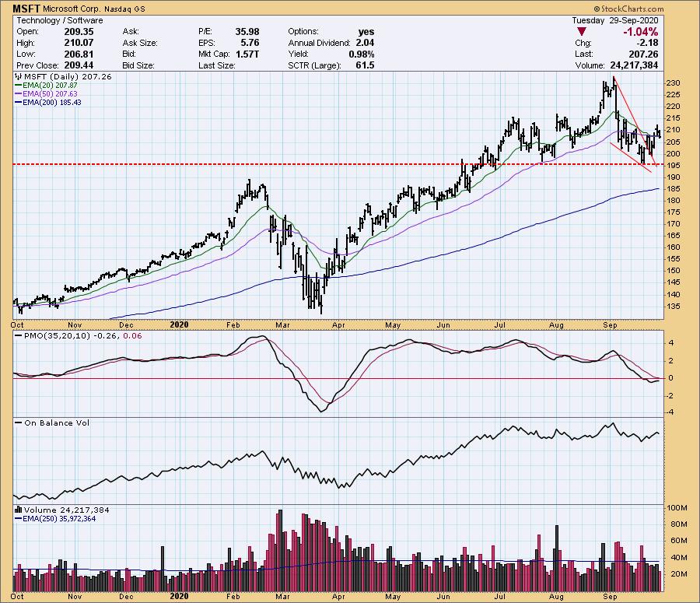The image size is (700, 603).
Task: Click the High value 210.07
Action: [x=79, y=43]
